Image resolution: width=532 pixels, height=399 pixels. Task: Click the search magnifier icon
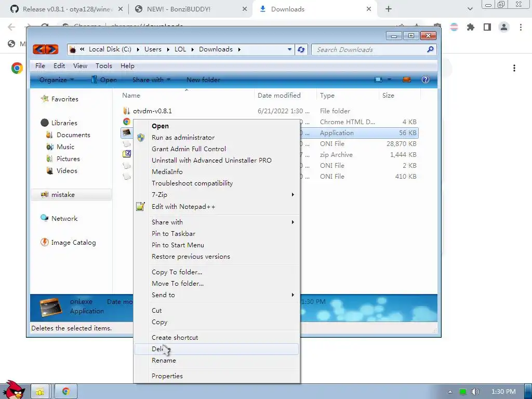pyautogui.click(x=430, y=49)
